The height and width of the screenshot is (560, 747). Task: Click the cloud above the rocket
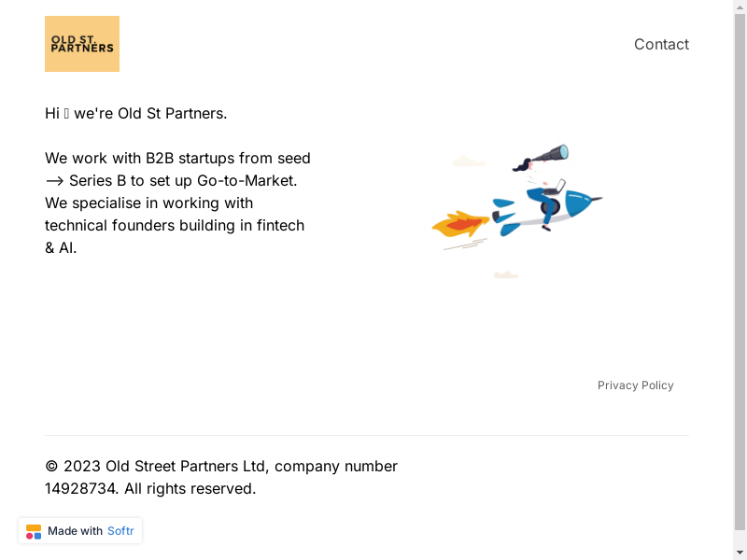pyautogui.click(x=468, y=162)
